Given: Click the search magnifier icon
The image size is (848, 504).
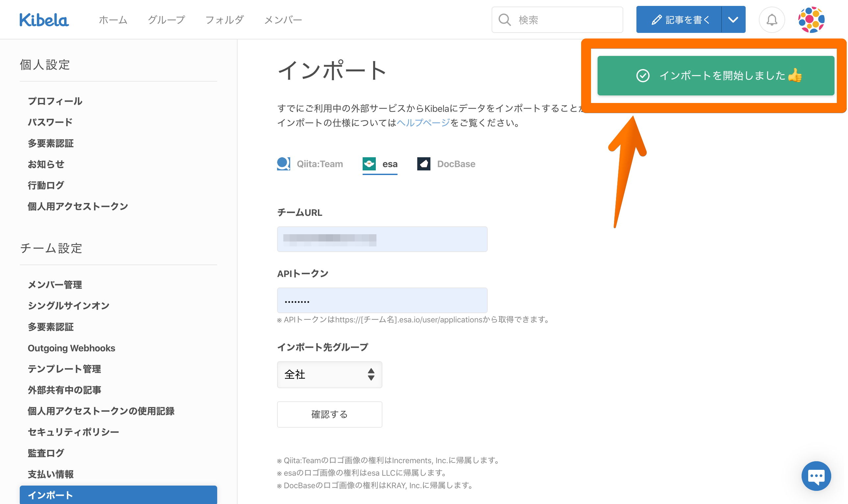Looking at the screenshot, I should [x=504, y=20].
